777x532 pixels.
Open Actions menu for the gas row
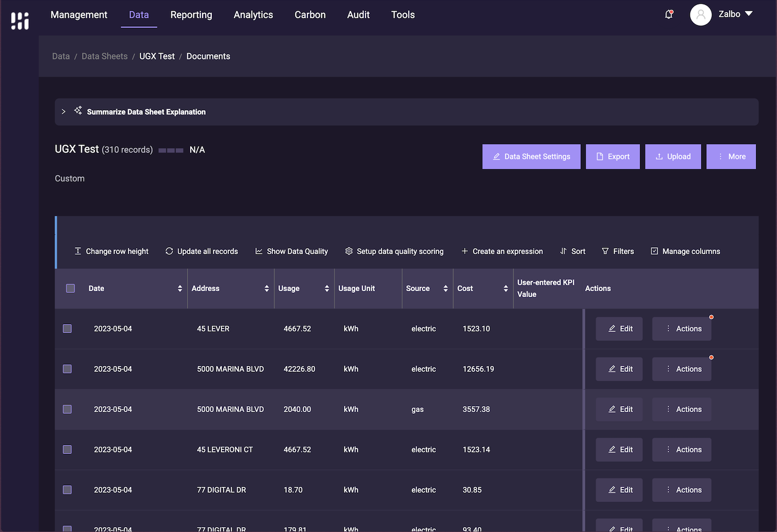[x=682, y=409]
